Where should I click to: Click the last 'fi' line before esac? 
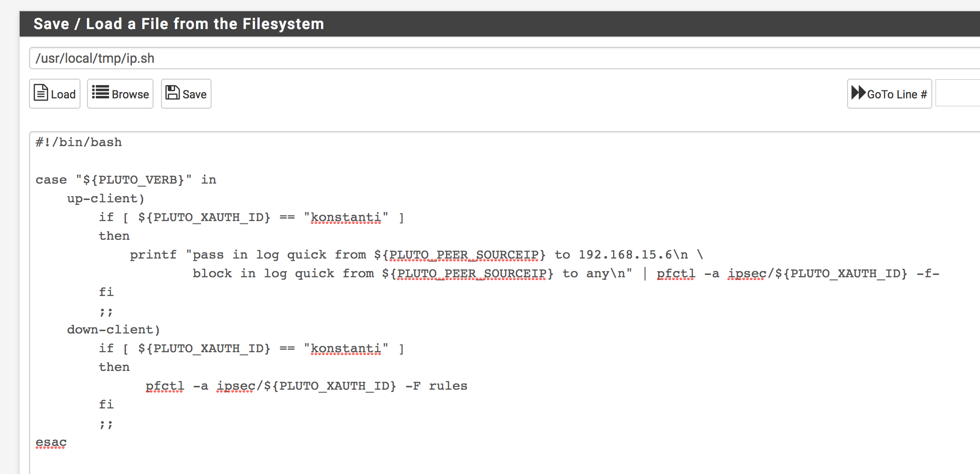pyautogui.click(x=106, y=405)
